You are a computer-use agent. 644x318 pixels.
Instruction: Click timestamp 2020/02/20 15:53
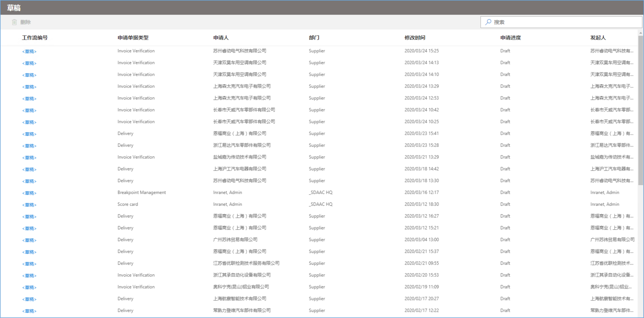(422, 275)
